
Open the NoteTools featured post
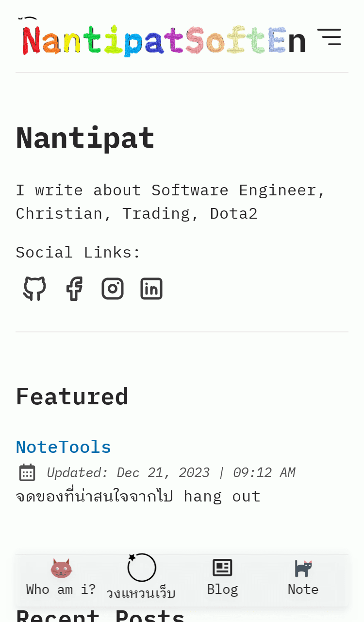click(x=64, y=447)
